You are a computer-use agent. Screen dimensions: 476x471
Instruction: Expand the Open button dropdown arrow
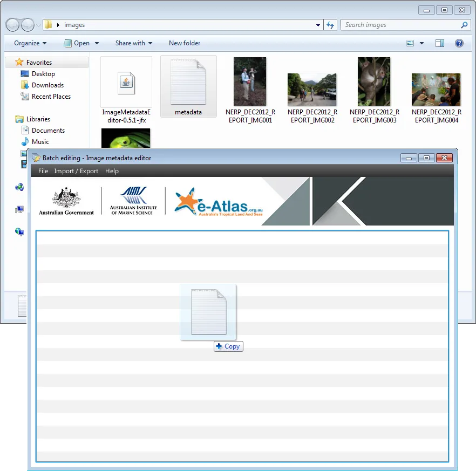[x=97, y=43]
